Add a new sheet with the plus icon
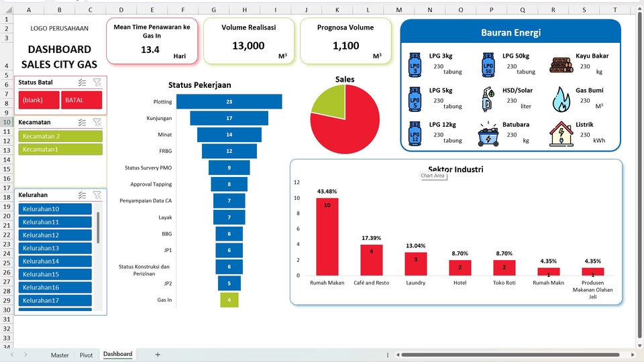The height and width of the screenshot is (362, 644). (158, 355)
